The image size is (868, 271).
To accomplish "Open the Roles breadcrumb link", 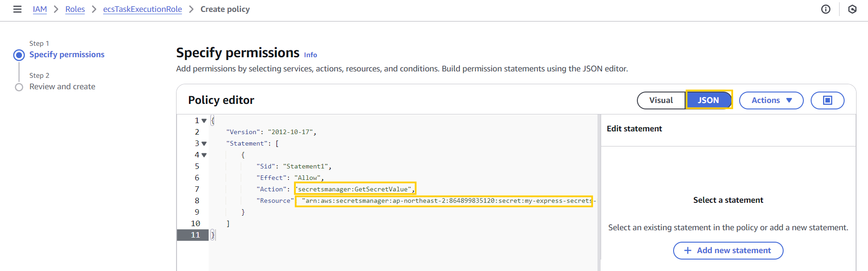I will (x=75, y=9).
